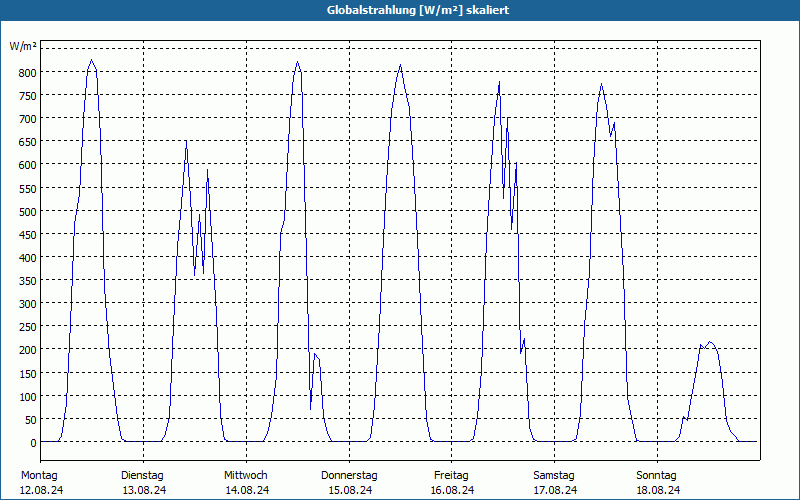
Task: Click the 350 y-axis value
Action: 28,282
